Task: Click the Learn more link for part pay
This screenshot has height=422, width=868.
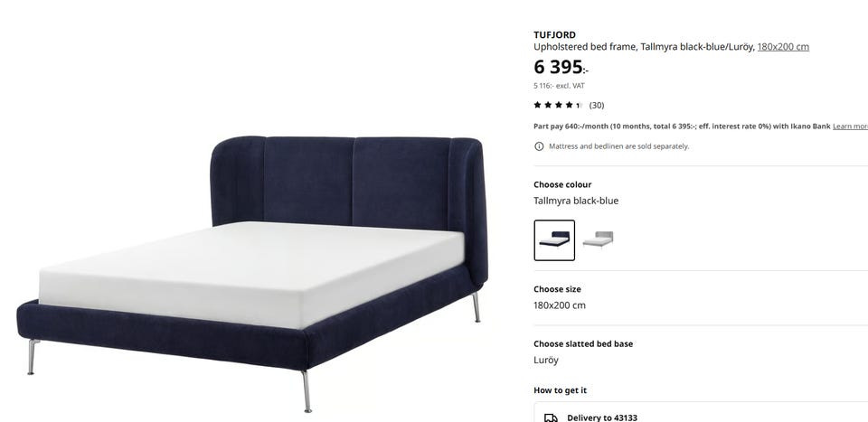Action: (x=850, y=127)
